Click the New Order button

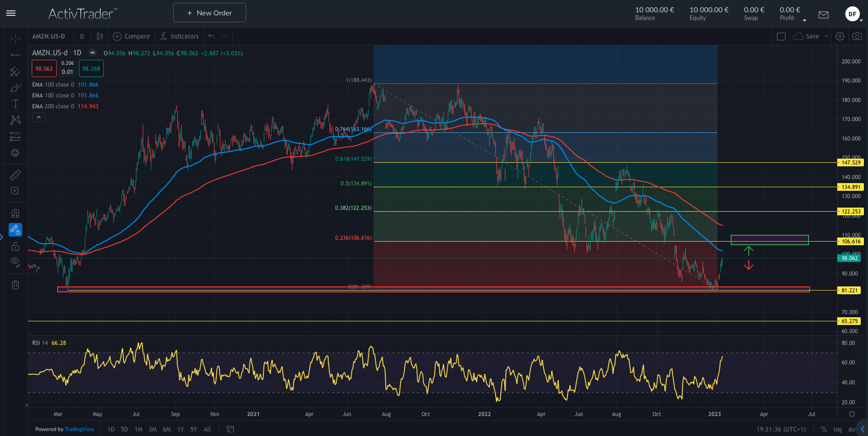[209, 13]
